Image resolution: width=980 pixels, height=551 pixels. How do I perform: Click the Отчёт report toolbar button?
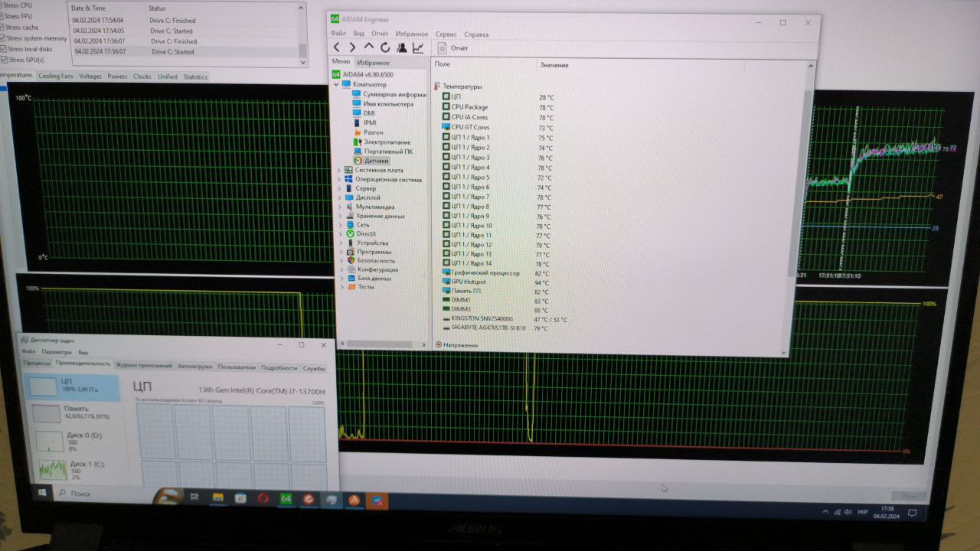(x=452, y=48)
